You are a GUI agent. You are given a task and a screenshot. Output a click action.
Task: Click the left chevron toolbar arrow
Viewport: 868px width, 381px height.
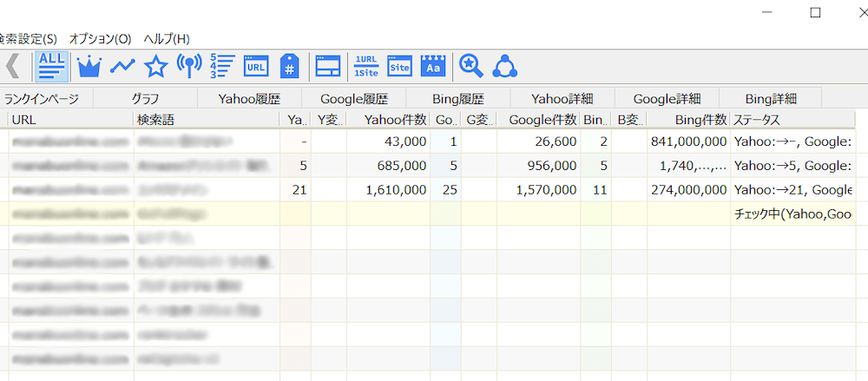pyautogui.click(x=13, y=67)
